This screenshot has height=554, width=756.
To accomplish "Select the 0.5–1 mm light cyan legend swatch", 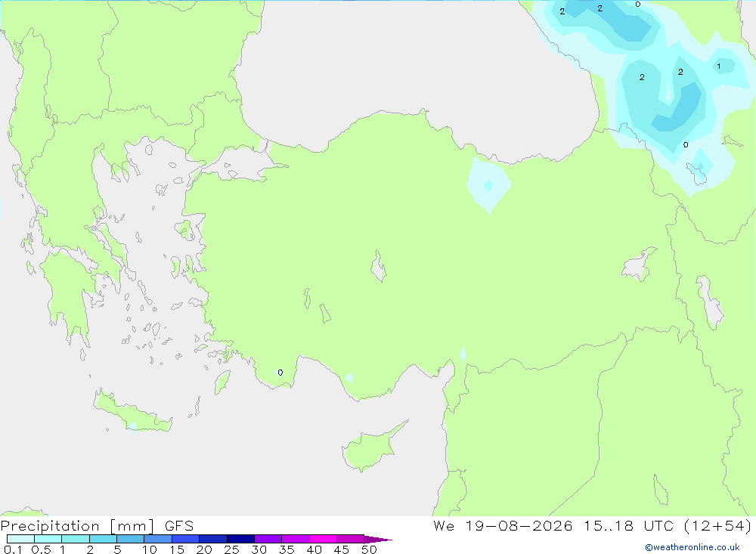I will pyautogui.click(x=48, y=539).
